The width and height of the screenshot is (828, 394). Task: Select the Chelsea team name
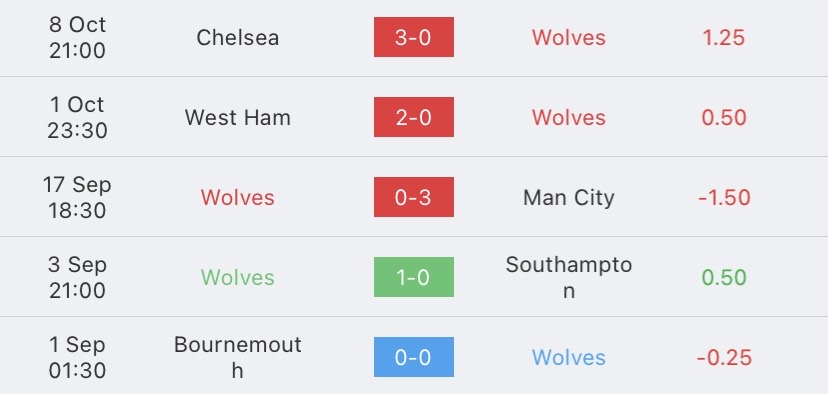point(238,37)
